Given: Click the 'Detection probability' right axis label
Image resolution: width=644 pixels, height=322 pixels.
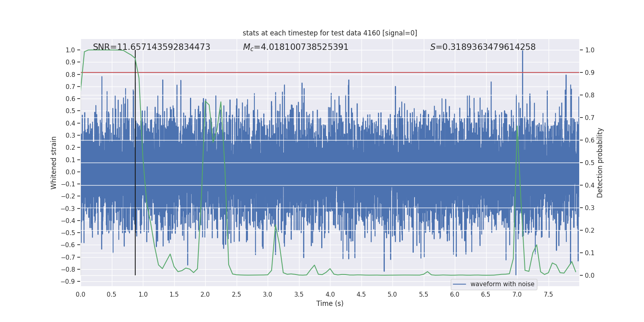Looking at the screenshot, I should [600, 163].
